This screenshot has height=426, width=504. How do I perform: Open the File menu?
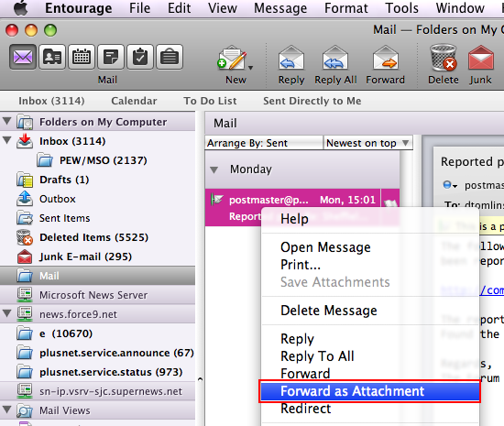[139, 8]
